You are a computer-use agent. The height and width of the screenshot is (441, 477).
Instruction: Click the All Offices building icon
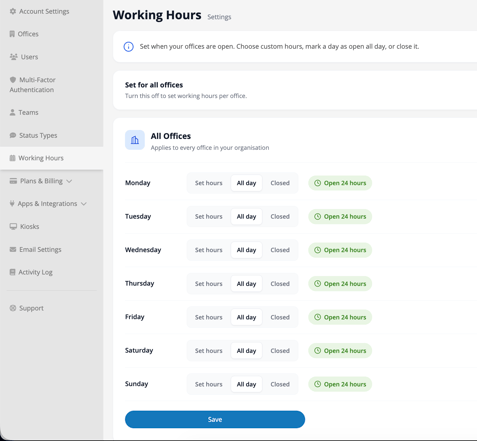[x=135, y=140]
